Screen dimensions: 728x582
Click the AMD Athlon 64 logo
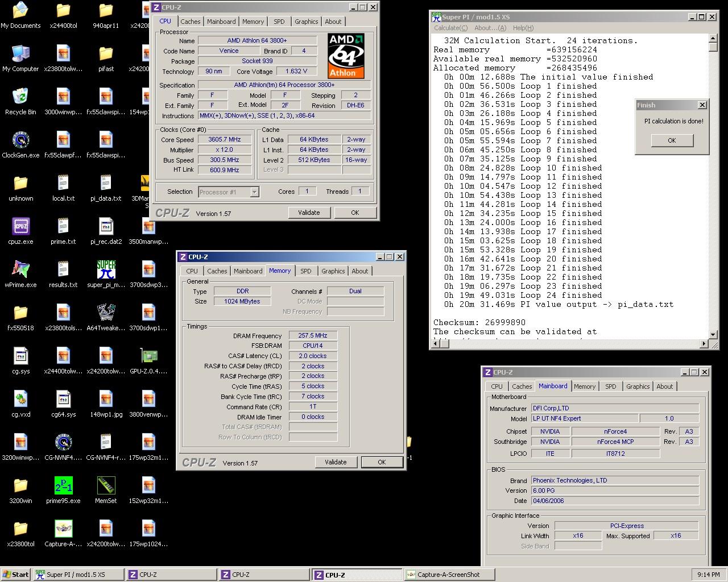tap(346, 55)
